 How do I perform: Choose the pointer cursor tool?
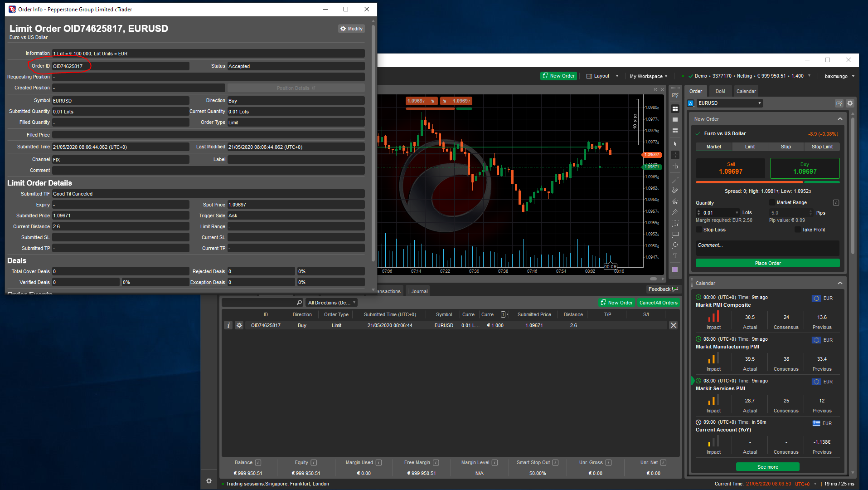[675, 144]
